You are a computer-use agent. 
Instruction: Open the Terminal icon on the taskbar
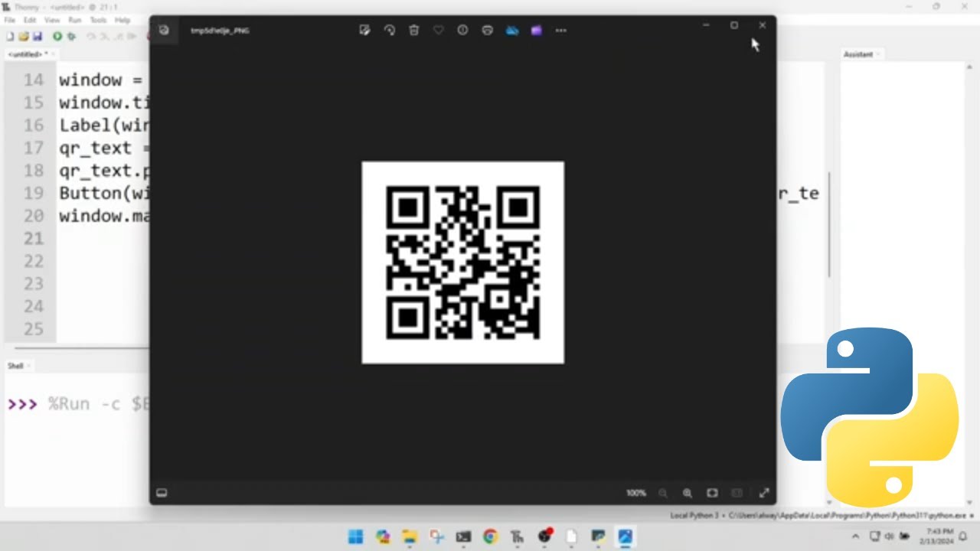pyautogui.click(x=463, y=536)
